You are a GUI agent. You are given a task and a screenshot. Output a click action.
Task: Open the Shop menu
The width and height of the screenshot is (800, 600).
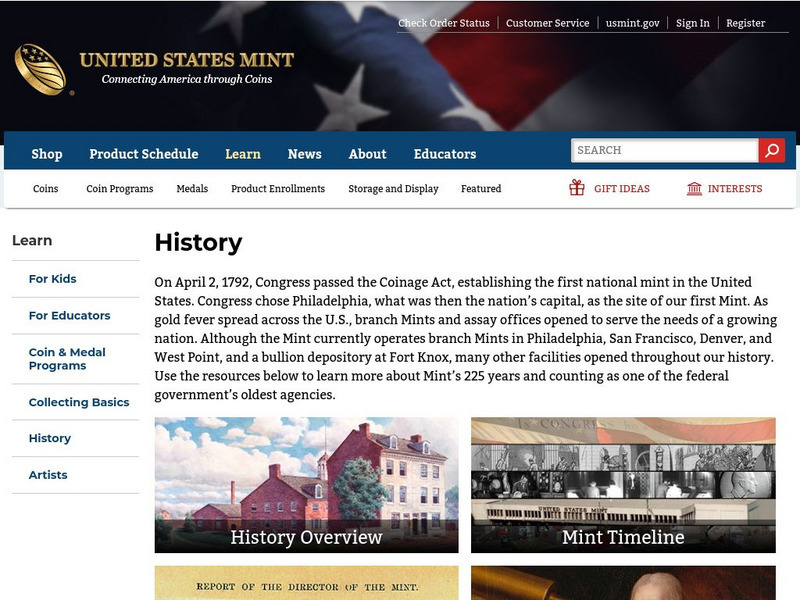pyautogui.click(x=46, y=154)
